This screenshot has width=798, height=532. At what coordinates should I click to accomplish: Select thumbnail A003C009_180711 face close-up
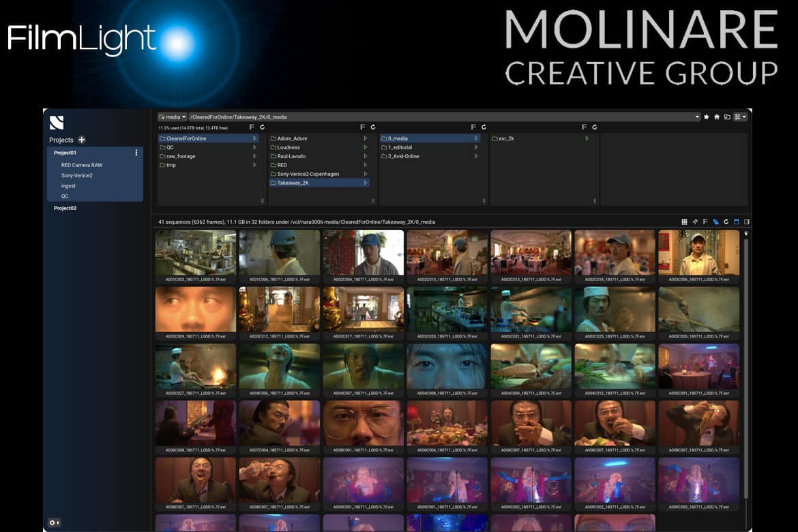(x=196, y=313)
